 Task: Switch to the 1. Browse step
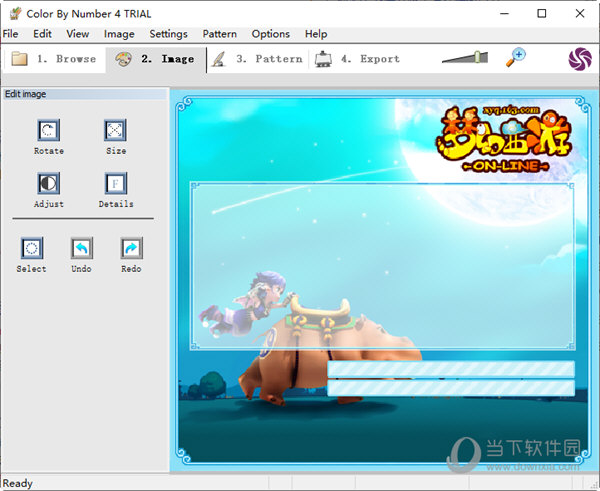pyautogui.click(x=54, y=59)
